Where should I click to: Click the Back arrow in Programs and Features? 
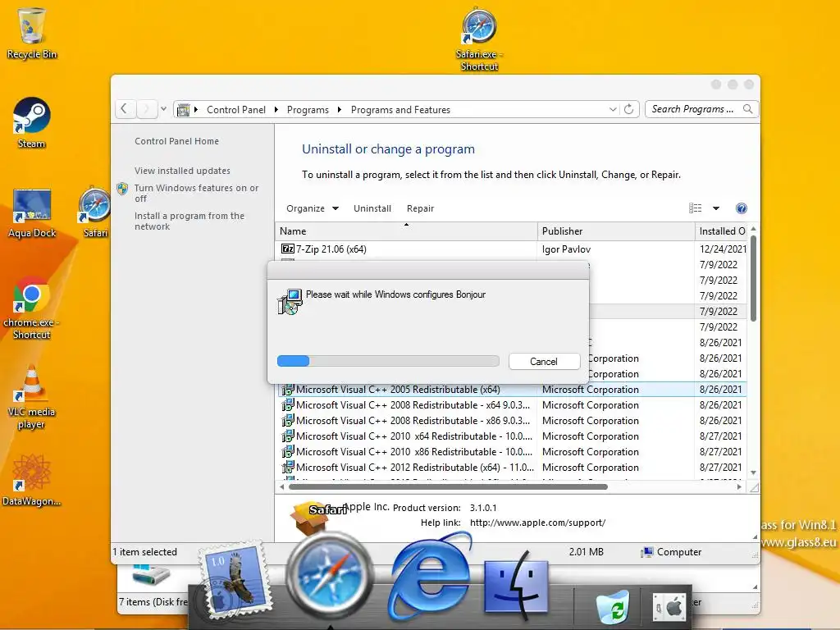pos(125,109)
